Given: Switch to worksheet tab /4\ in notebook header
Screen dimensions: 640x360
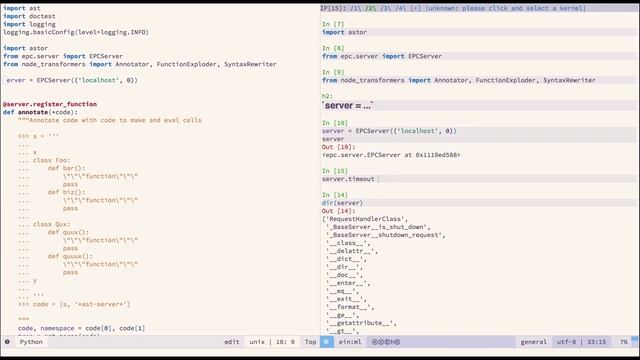Looking at the screenshot, I should click(400, 8).
